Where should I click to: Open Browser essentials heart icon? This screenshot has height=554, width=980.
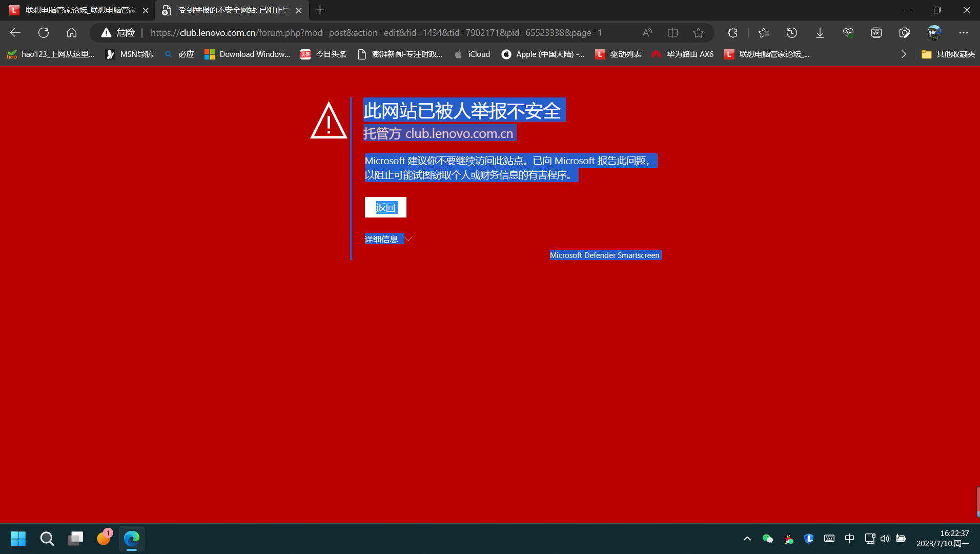pos(848,33)
